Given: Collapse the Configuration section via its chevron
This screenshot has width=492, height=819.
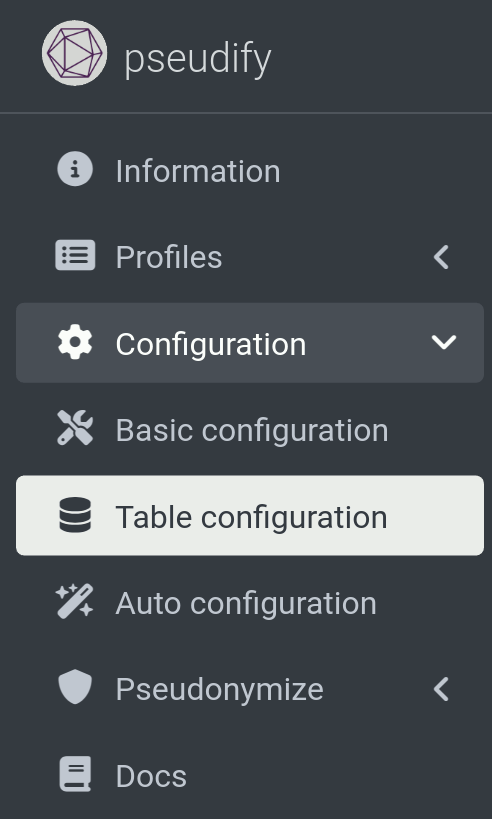Looking at the screenshot, I should [x=444, y=343].
